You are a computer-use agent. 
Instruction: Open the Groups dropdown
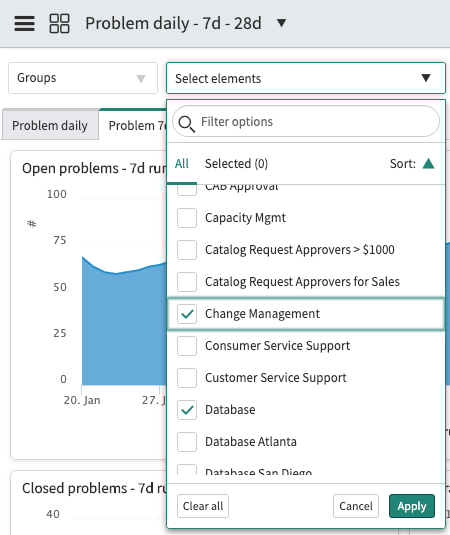(83, 78)
